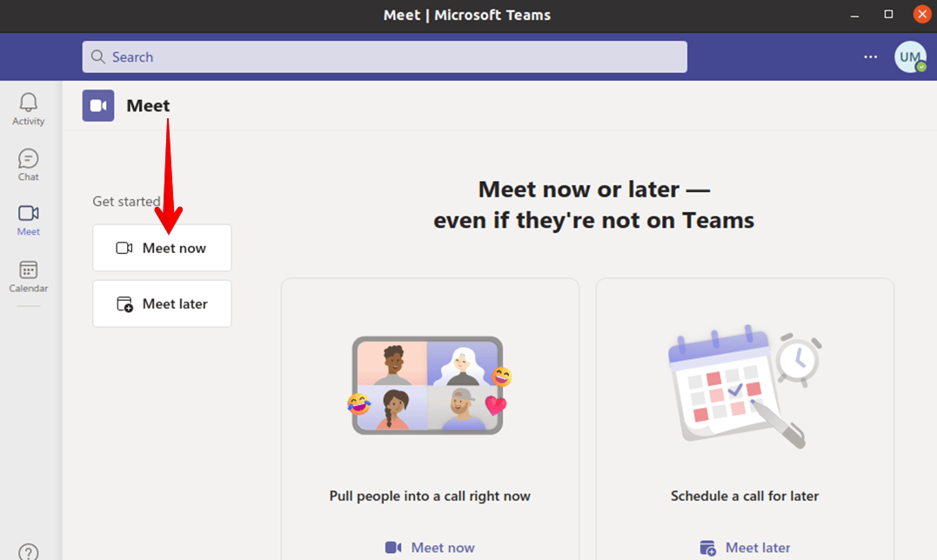This screenshot has height=560, width=937.
Task: Focus the Search input field
Action: click(385, 57)
